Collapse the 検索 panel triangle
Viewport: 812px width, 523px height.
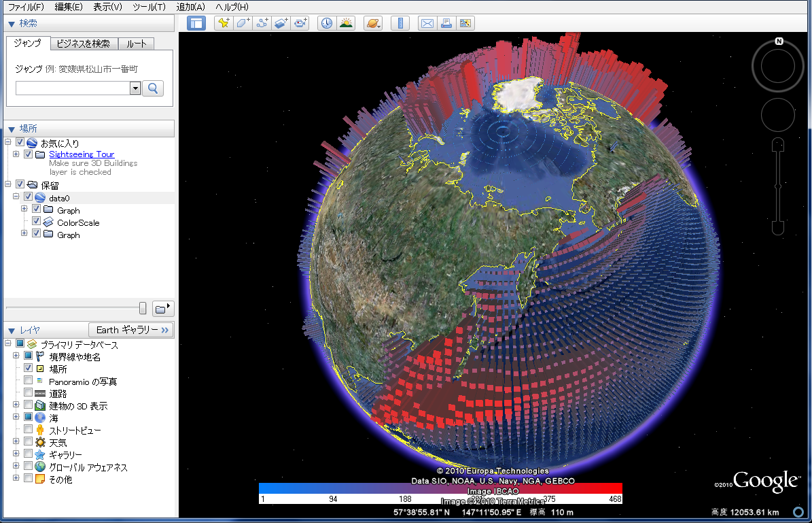point(12,24)
